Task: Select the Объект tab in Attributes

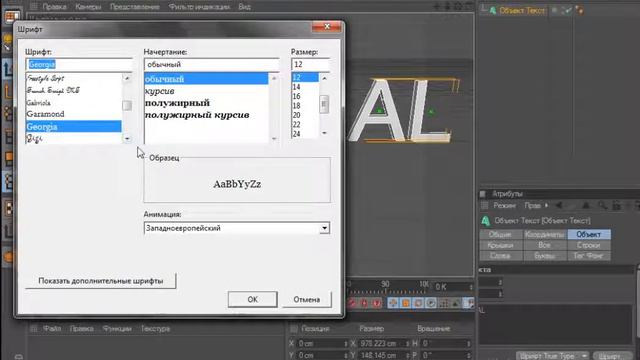Action: point(589,234)
